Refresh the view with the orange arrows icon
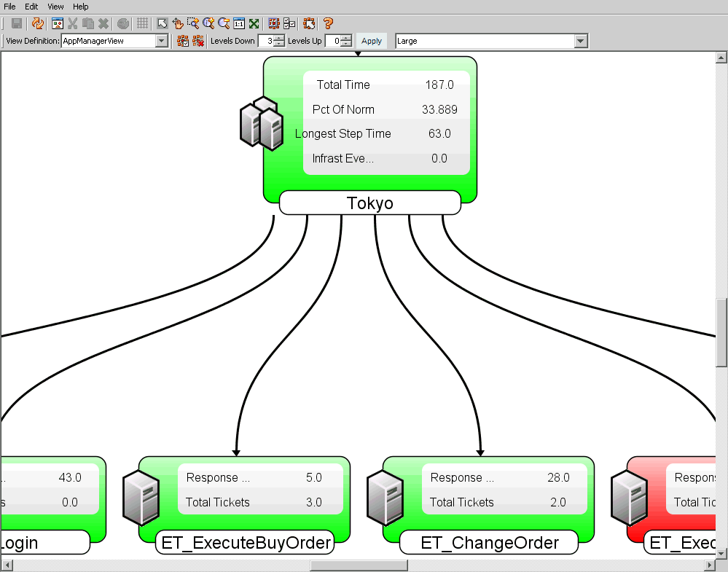 pos(38,23)
